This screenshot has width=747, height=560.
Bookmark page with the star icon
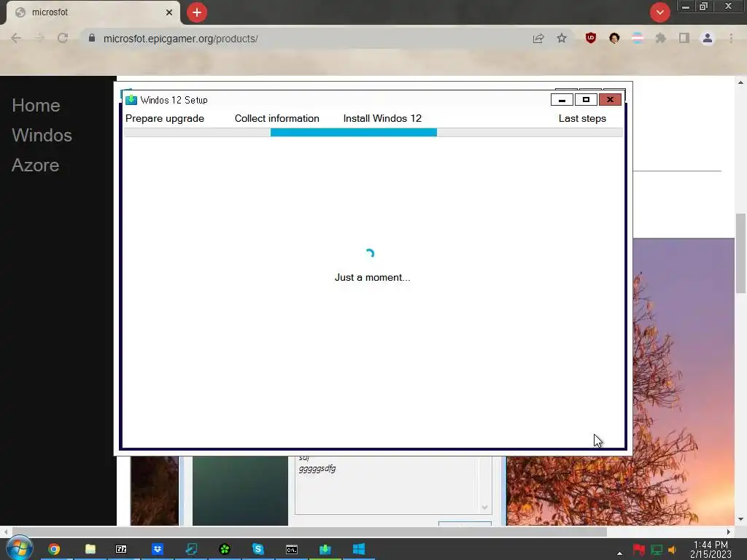(562, 38)
